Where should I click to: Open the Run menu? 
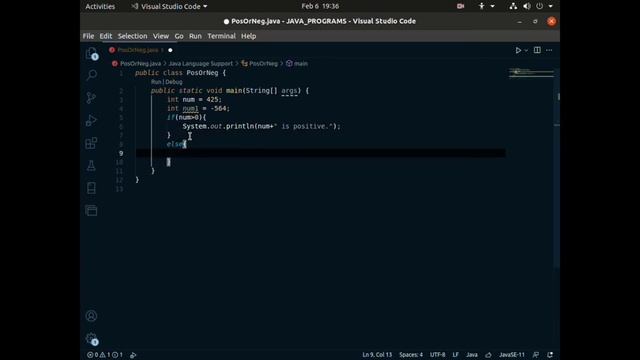point(195,36)
